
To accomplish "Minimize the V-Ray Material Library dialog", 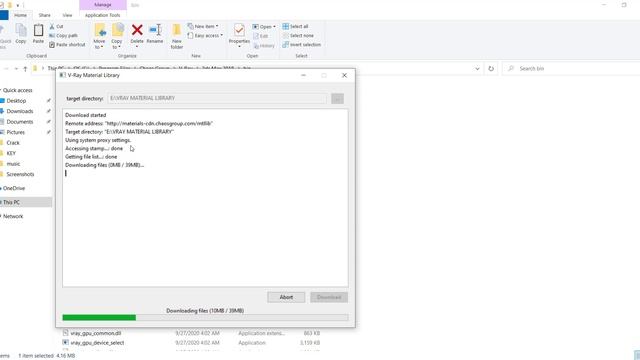I will (303, 76).
